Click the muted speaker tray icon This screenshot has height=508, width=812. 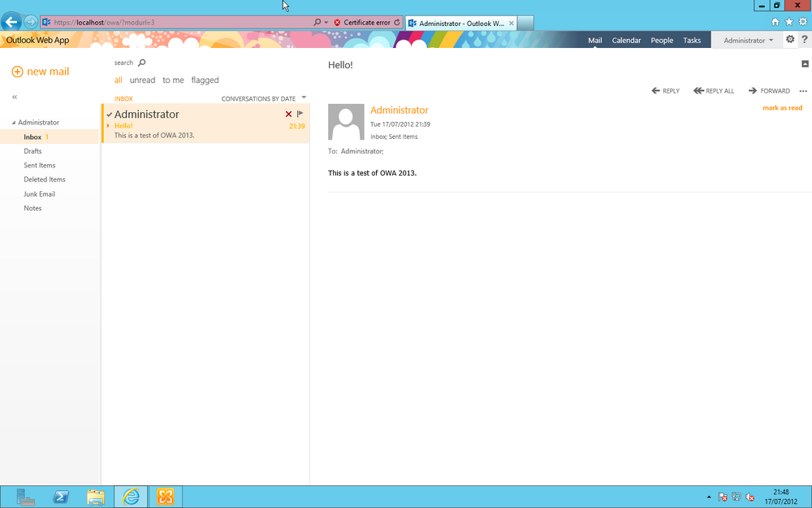click(x=749, y=497)
